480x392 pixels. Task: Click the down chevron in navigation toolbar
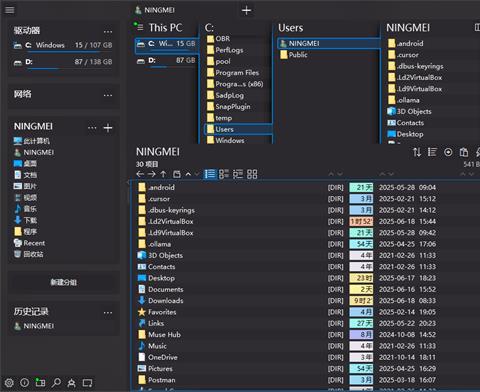(x=197, y=174)
